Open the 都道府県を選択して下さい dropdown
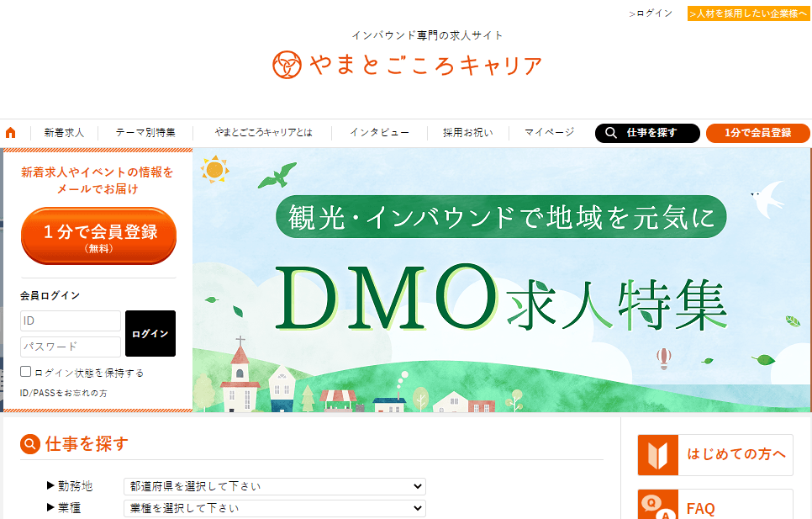Viewport: 812px width, 519px height. click(x=275, y=486)
